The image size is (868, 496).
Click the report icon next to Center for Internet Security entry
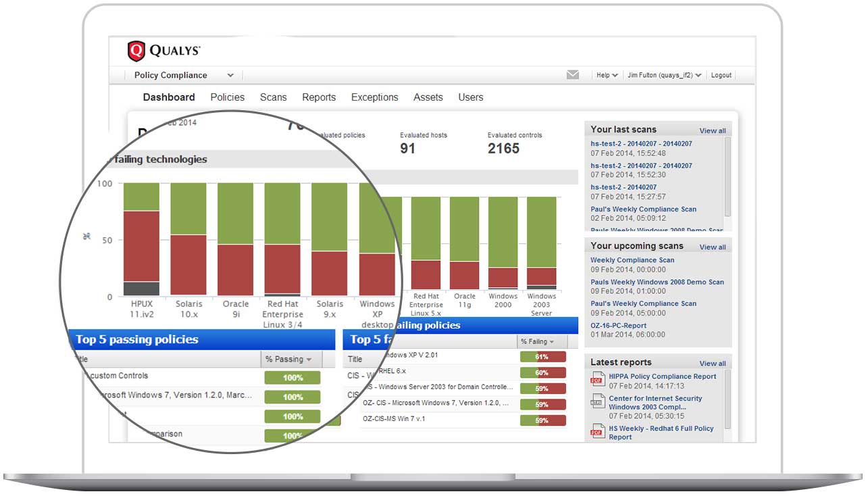(x=597, y=401)
